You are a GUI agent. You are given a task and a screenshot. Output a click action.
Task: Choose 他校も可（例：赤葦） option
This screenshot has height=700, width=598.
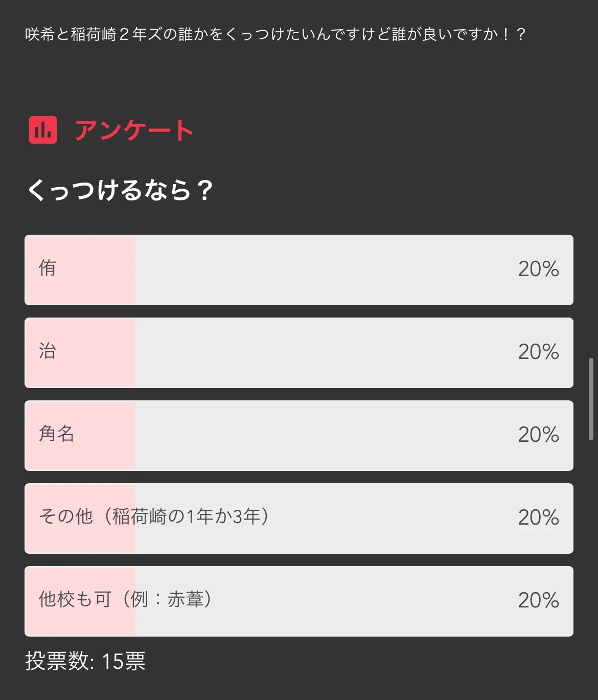(x=299, y=601)
